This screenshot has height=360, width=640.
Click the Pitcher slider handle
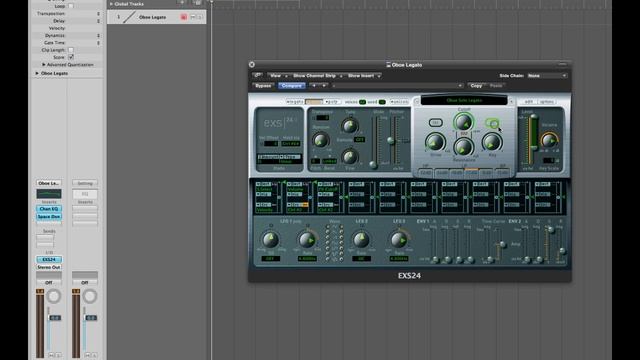391,141
